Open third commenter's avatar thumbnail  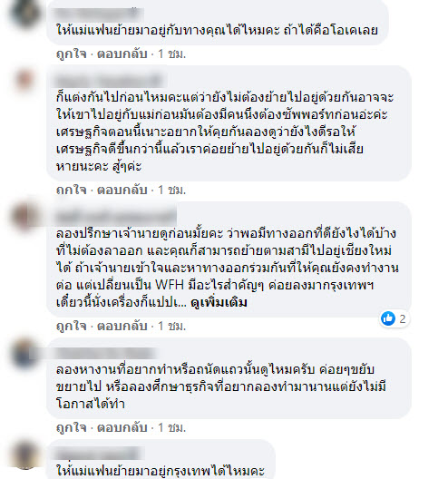tap(25, 216)
